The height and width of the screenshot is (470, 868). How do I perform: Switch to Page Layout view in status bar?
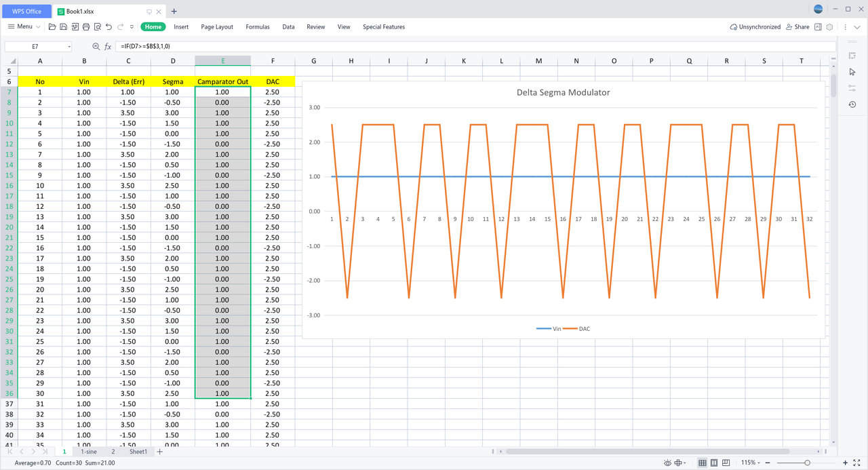click(714, 463)
